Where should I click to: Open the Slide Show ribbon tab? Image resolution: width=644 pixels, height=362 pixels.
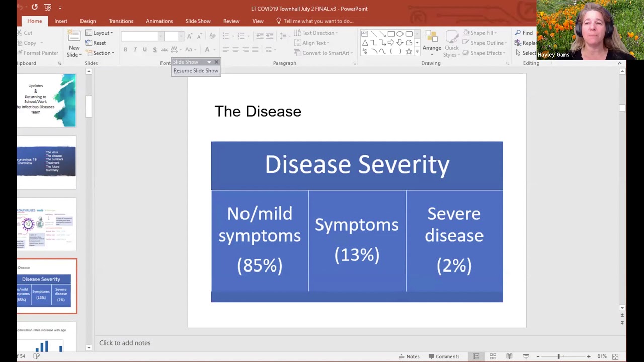(x=198, y=21)
